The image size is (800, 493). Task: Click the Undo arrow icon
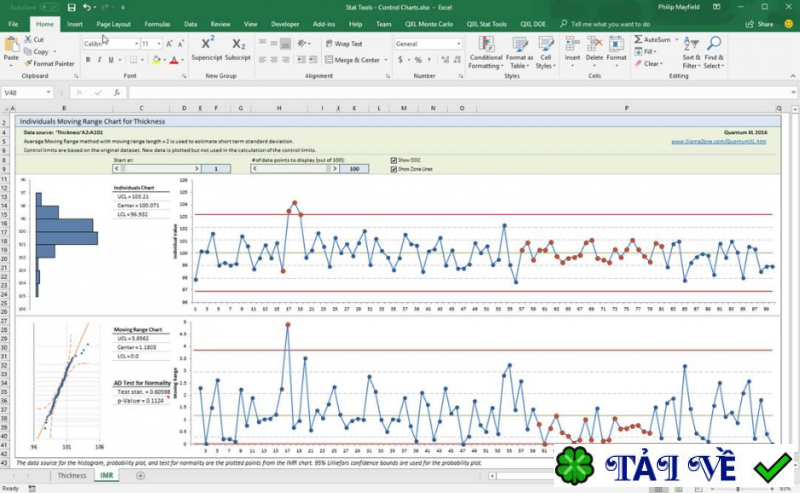[x=87, y=8]
